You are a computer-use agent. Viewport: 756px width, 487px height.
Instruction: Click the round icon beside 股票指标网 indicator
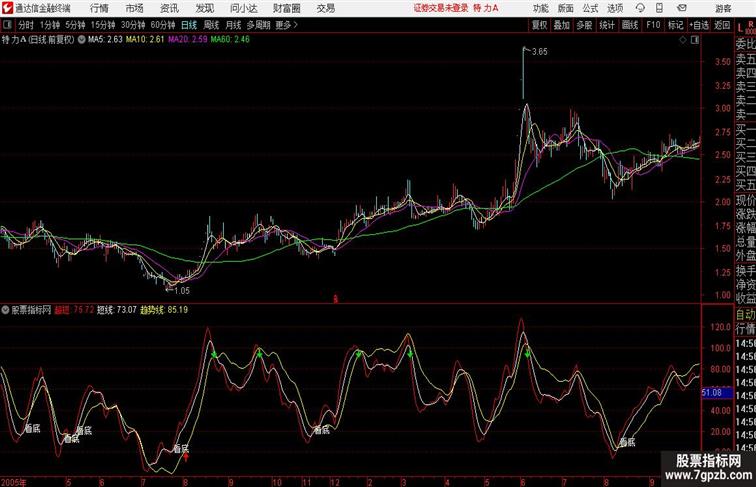[x=5, y=310]
